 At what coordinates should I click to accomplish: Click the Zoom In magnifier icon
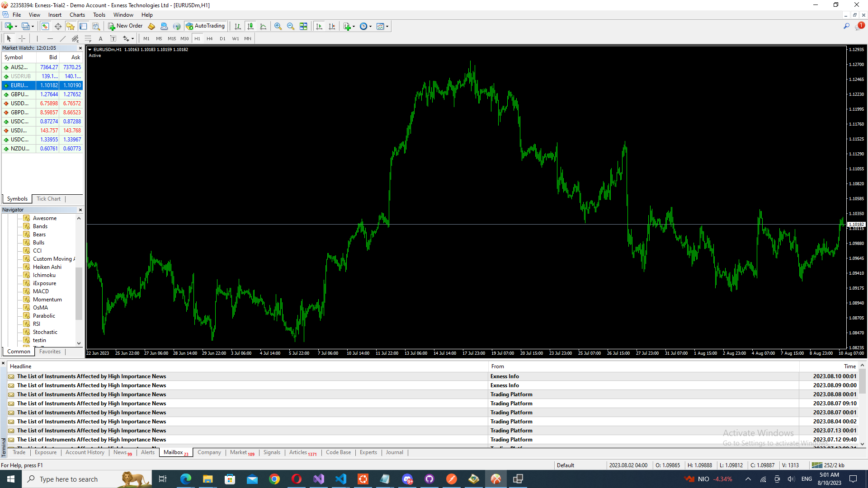pos(278,26)
